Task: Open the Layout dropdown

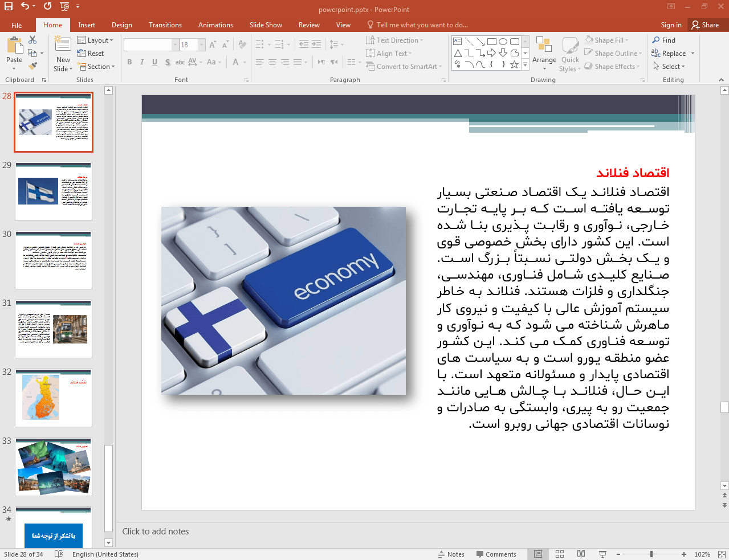Action: point(95,40)
